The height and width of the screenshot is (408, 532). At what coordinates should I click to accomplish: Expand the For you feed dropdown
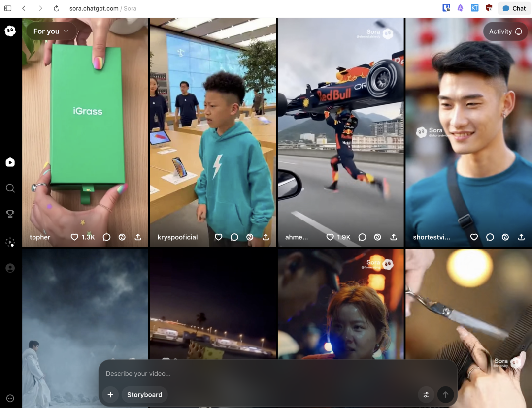51,31
